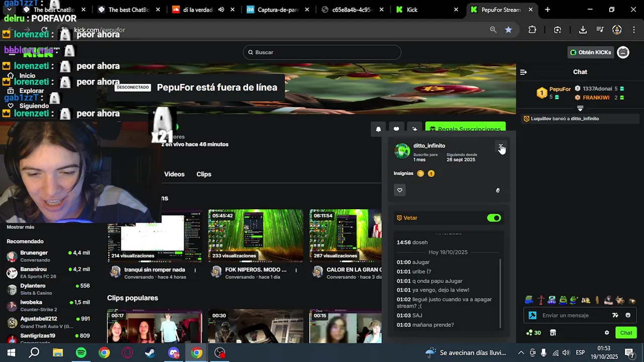Show hidden system tray icons
Screen dimensions: 644x362
pos(521,353)
